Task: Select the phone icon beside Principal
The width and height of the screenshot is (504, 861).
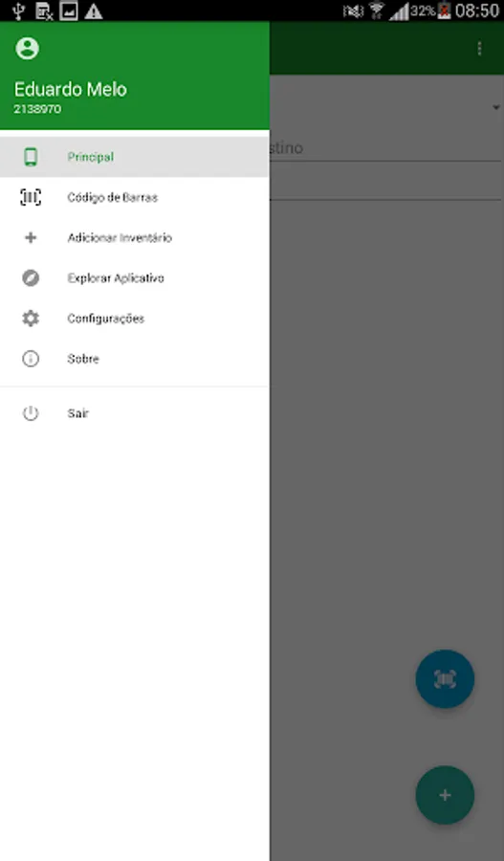Action: click(x=31, y=157)
